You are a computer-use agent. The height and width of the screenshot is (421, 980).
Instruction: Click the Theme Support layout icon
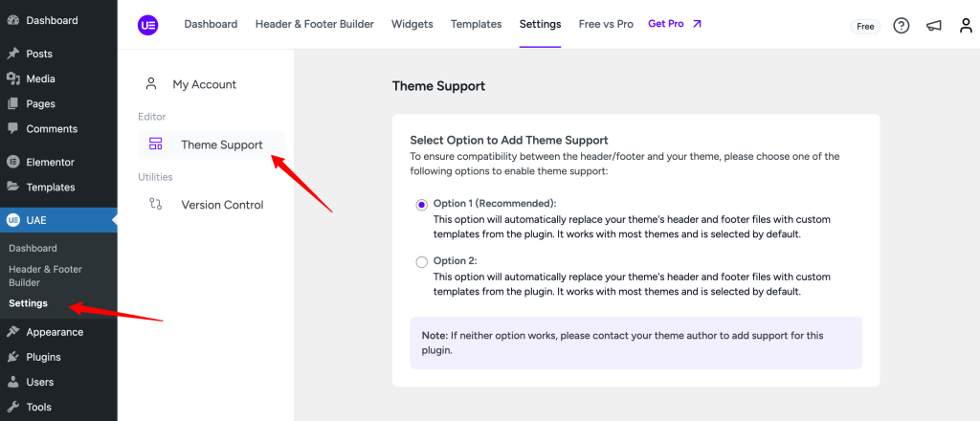(x=156, y=144)
